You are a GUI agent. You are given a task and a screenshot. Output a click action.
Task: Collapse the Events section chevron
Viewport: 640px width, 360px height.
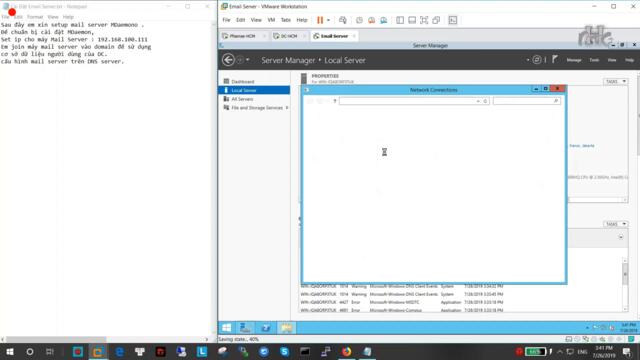pos(621,237)
